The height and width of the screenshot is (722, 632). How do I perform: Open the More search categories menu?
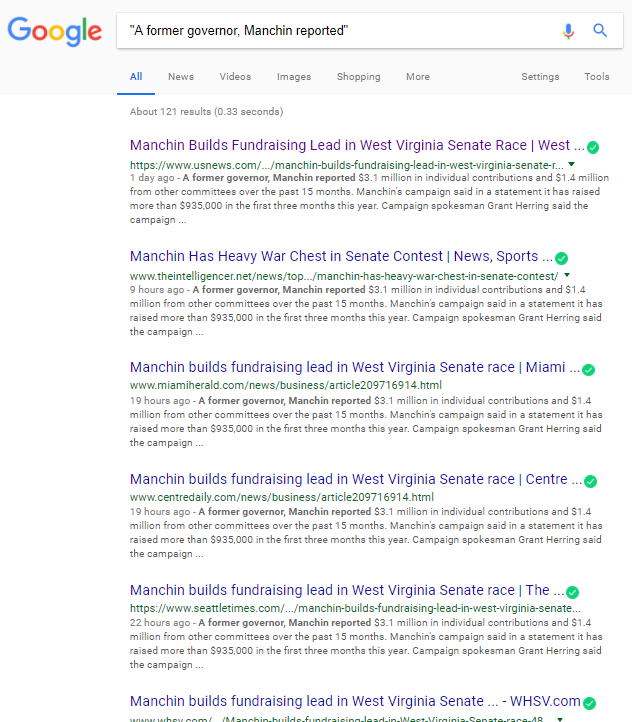(x=418, y=76)
